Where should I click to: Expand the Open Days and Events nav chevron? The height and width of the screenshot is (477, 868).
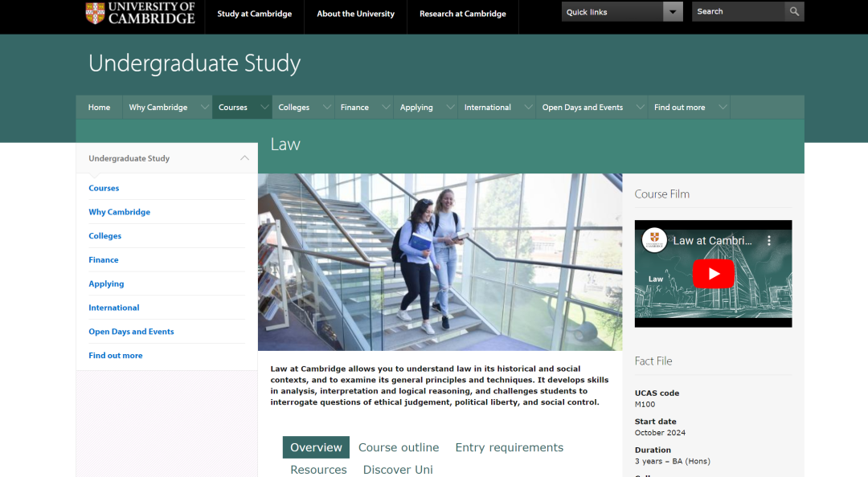[x=641, y=108]
